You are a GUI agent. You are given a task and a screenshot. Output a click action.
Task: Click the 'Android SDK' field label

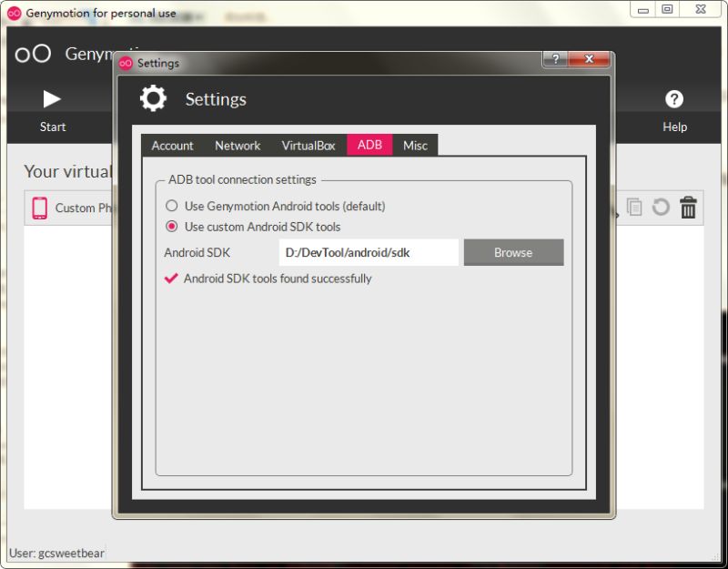coord(197,253)
